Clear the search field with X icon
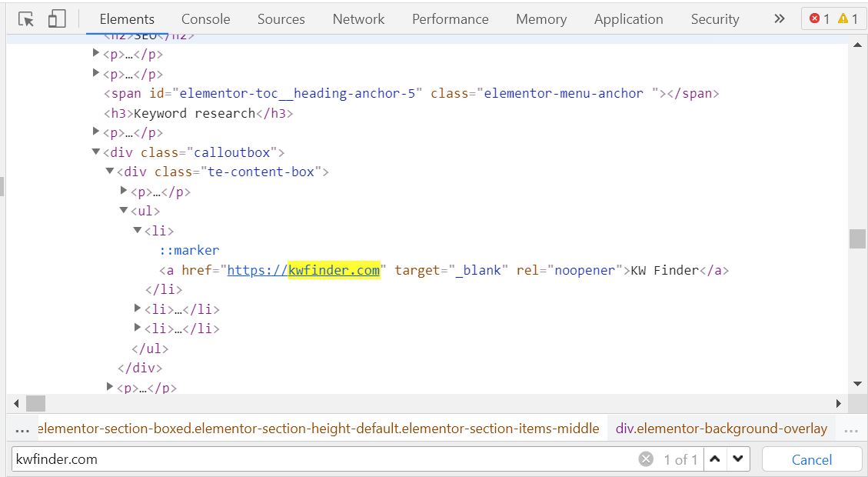Viewport: 868px width, 477px height. coord(646,459)
